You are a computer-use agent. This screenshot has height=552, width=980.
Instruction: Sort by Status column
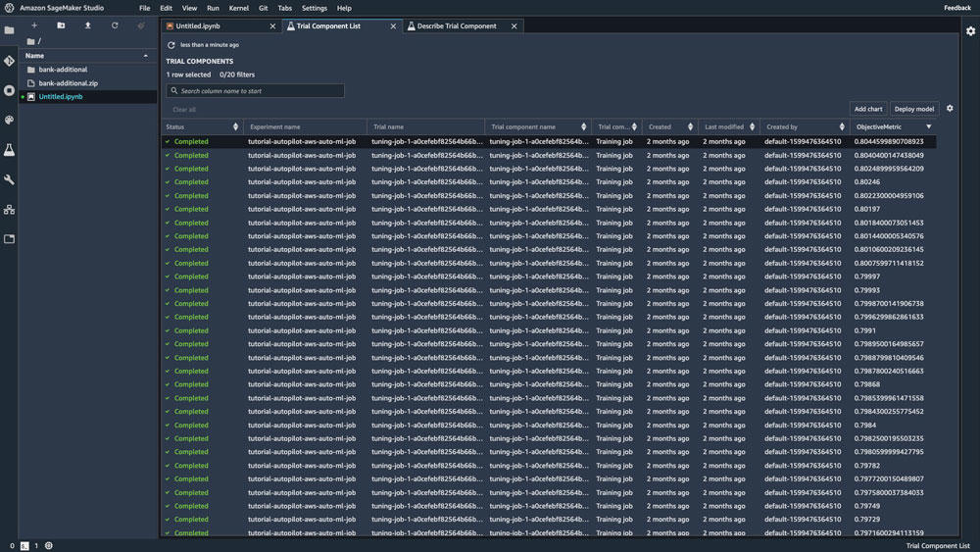(x=235, y=126)
